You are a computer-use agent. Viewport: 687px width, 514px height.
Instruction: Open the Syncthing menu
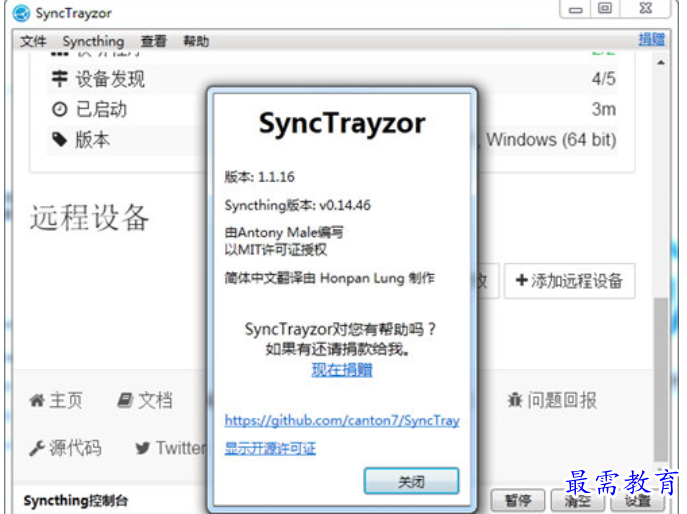93,41
